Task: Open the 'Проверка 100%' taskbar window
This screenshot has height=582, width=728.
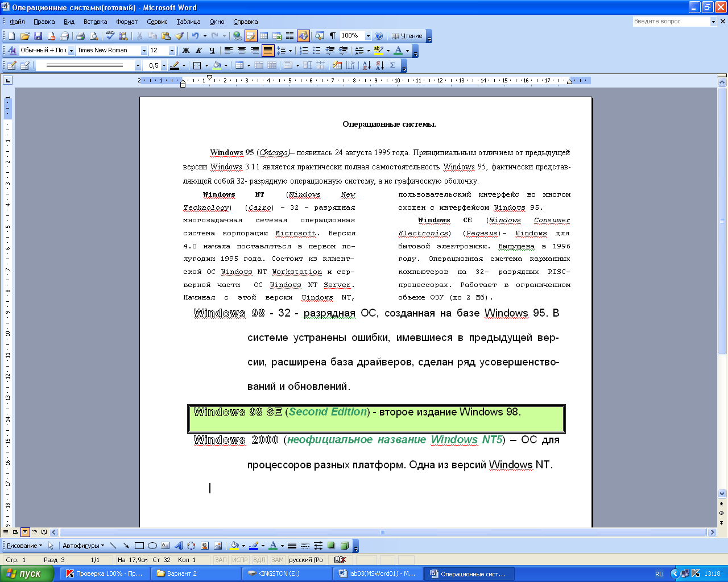Action: [x=106, y=573]
